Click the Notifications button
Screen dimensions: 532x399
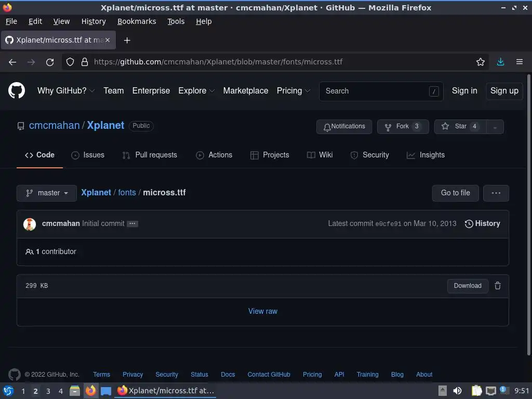click(x=344, y=127)
